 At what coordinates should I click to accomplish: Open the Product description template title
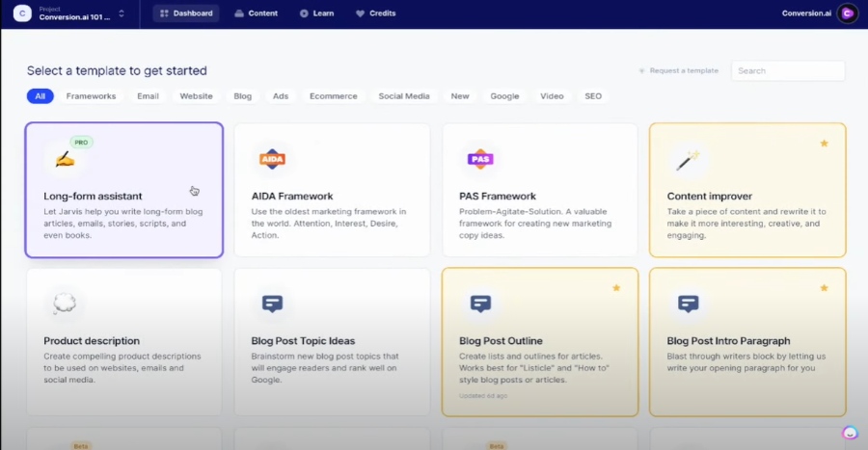[x=92, y=341]
